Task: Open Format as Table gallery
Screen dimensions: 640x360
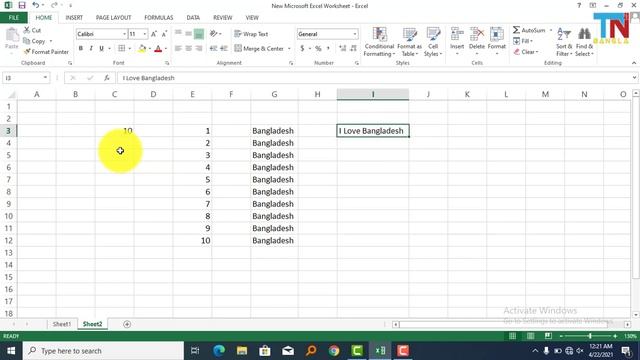Action: coord(409,42)
